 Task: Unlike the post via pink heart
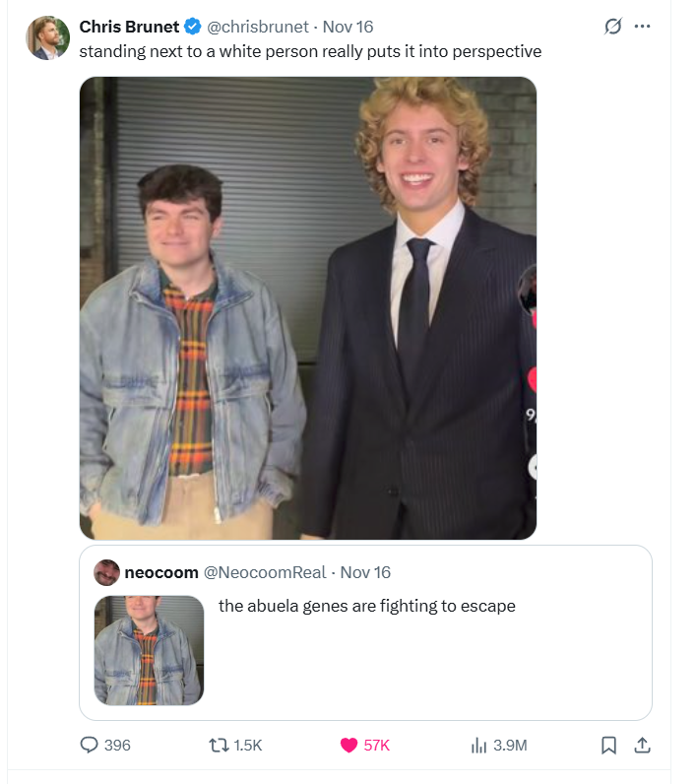[x=348, y=746]
